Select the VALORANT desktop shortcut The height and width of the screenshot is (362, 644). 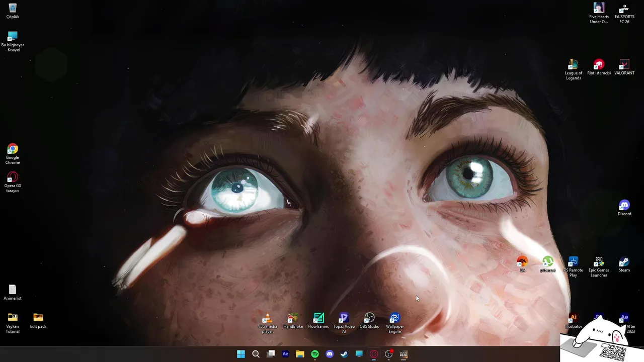click(624, 67)
